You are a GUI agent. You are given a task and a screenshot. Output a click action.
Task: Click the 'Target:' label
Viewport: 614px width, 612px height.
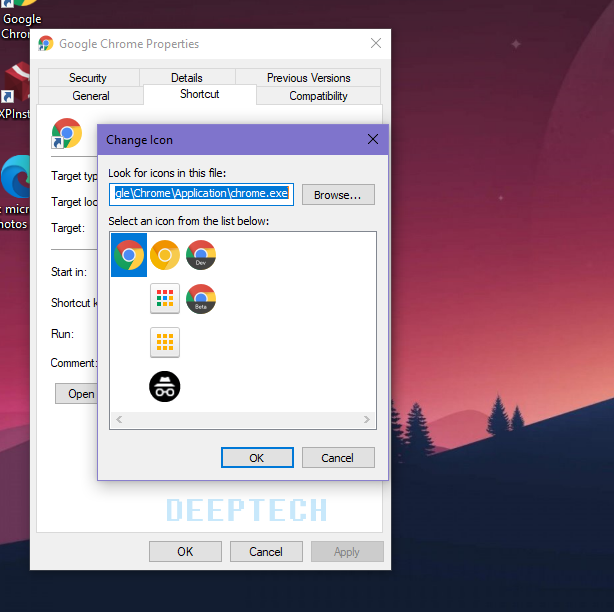point(68,227)
